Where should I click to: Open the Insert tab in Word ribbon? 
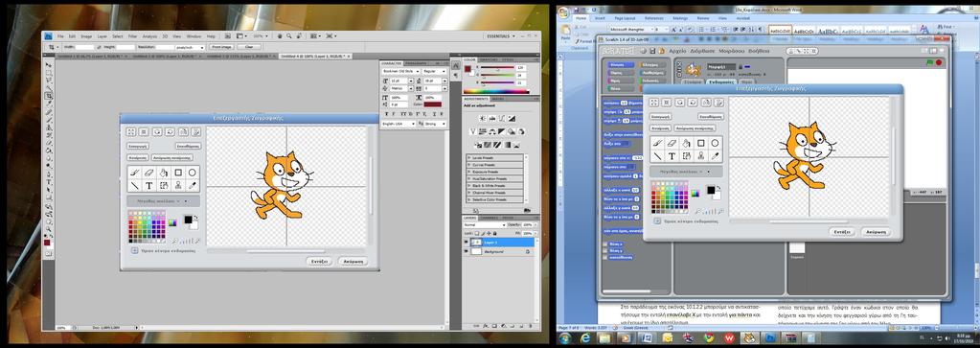pyautogui.click(x=600, y=18)
